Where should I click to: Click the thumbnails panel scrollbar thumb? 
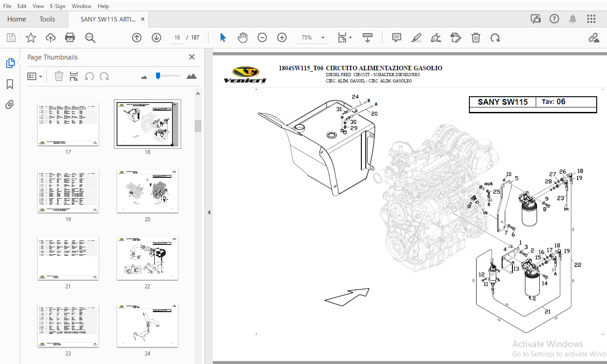tap(198, 126)
